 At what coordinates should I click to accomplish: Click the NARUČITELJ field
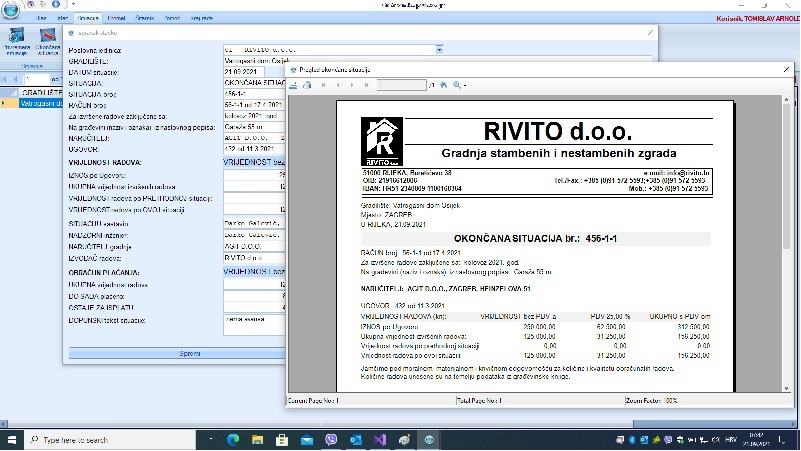pyautogui.click(x=254, y=138)
